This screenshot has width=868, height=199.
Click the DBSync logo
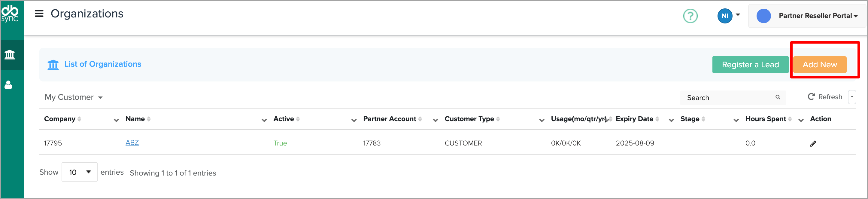10,14
